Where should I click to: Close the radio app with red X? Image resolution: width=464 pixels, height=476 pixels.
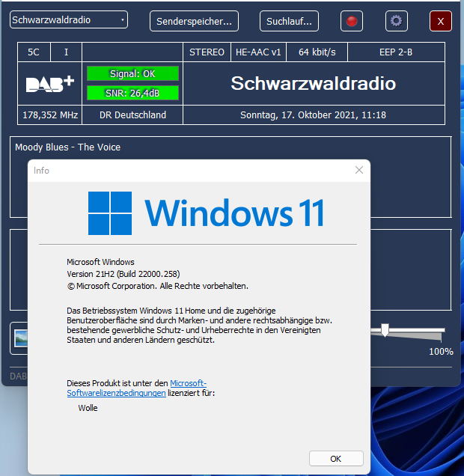(440, 21)
